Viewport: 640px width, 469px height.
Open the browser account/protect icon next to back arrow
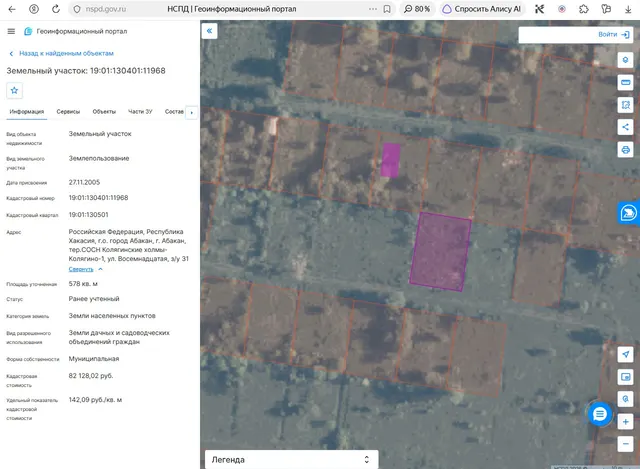[x=34, y=9]
